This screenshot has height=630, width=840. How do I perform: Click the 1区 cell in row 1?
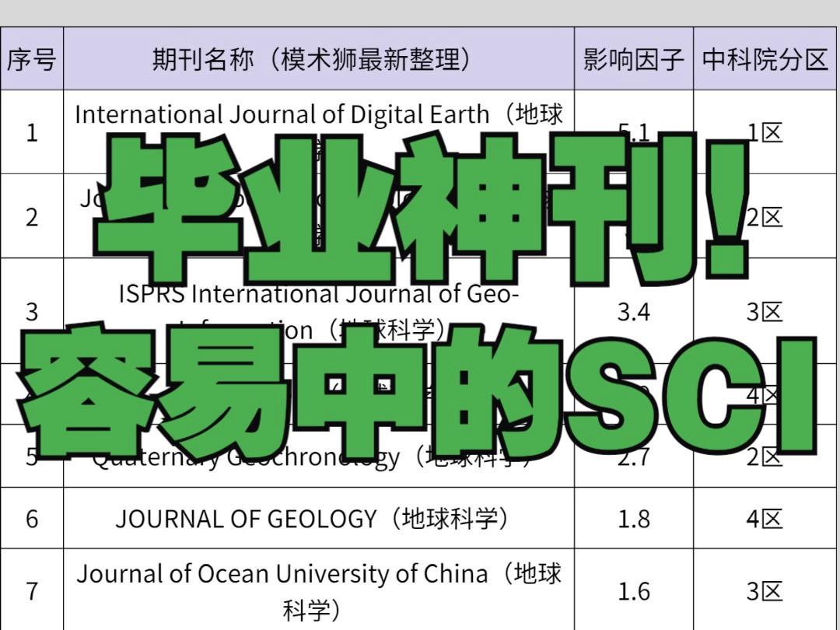point(765,131)
